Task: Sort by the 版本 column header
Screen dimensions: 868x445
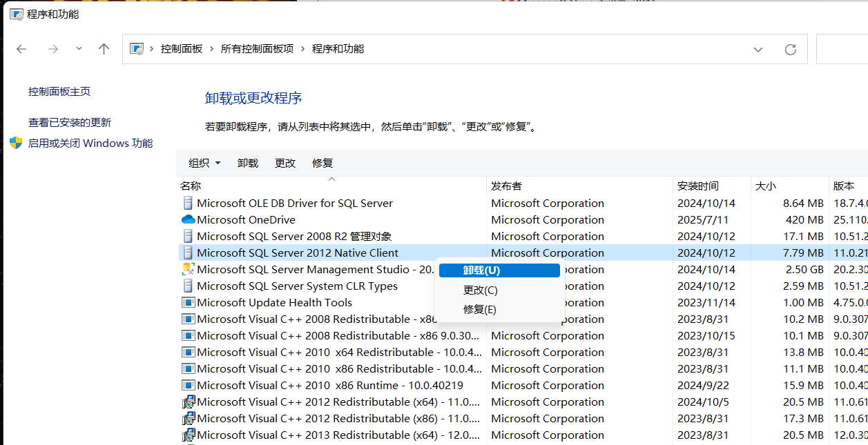Action: point(849,186)
